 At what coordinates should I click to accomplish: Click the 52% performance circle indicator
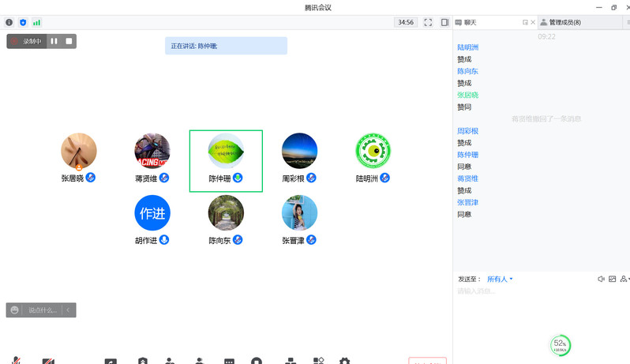coord(560,344)
